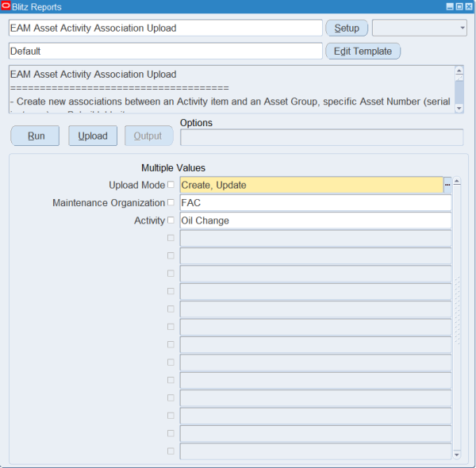This screenshot has width=476, height=468.
Task: Minimize the Blitz Reports window
Action: click(450, 6)
